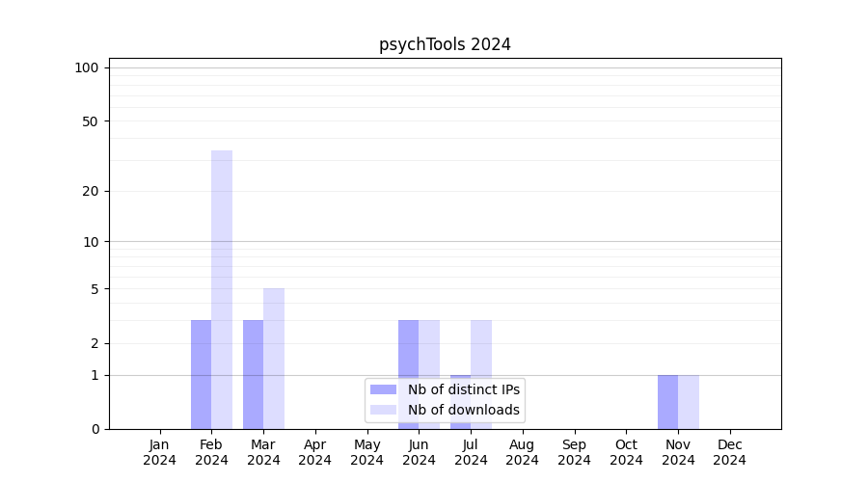The height and width of the screenshot is (482, 868).
Task: Click the 'Nb of downloads' legend label
Action: pyautogui.click(x=464, y=410)
